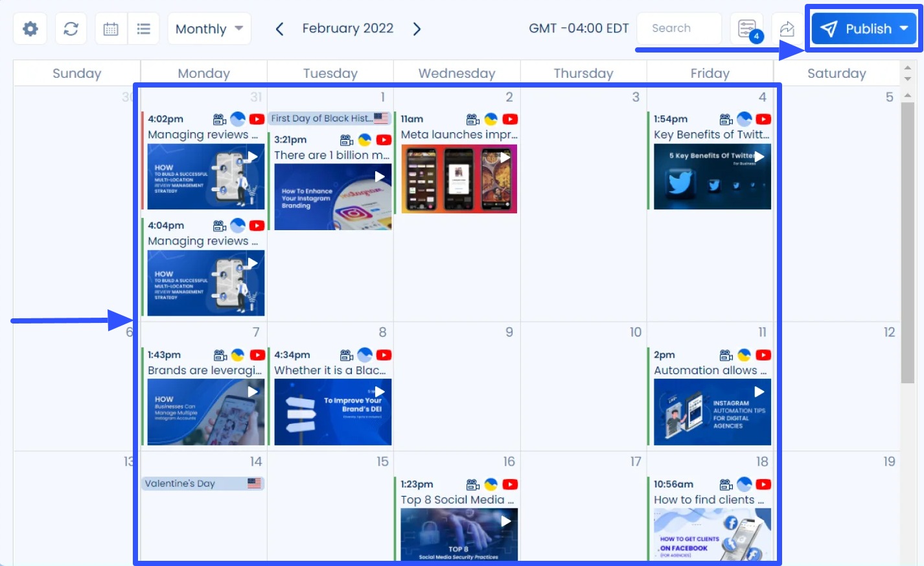Open the Publish dropdown arrow
This screenshot has height=566, width=924.
click(x=904, y=29)
